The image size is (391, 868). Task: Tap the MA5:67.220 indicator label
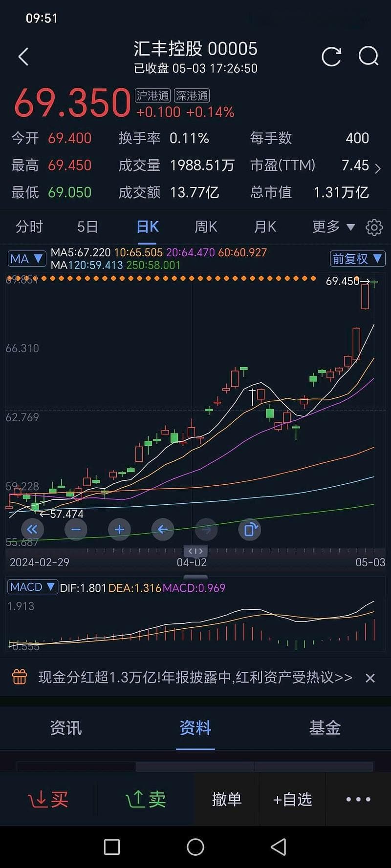click(x=81, y=252)
